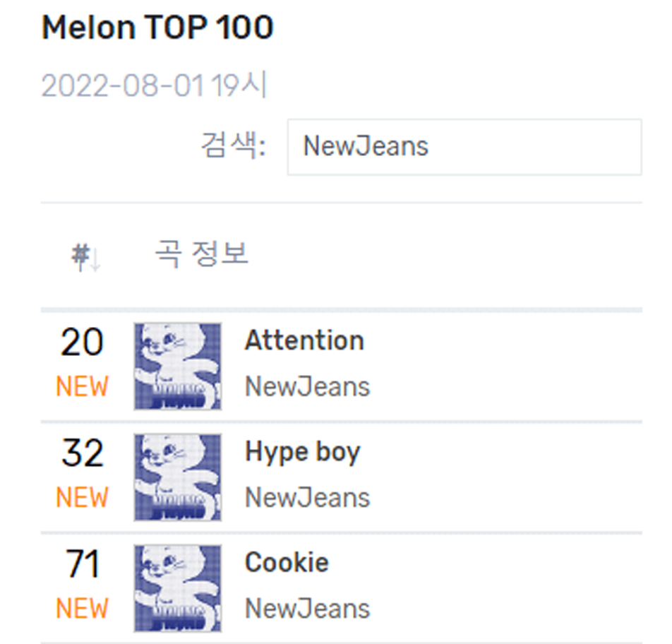Click the 2022-08-01 19시 chart timestamp
The image size is (672, 644).
coord(155,85)
